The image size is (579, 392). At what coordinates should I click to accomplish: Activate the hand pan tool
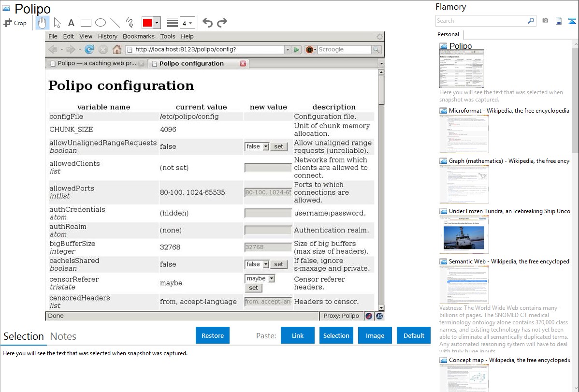pyautogui.click(x=43, y=23)
